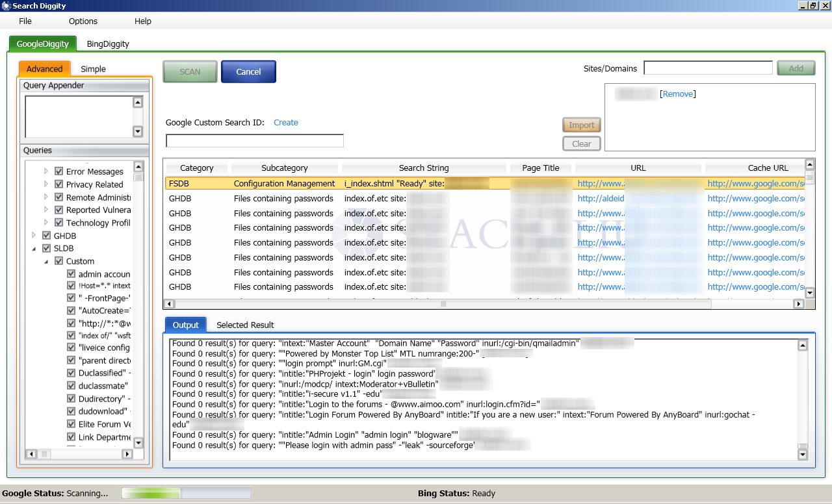Click Queries tree horizontal scroll left arrow

click(31, 453)
